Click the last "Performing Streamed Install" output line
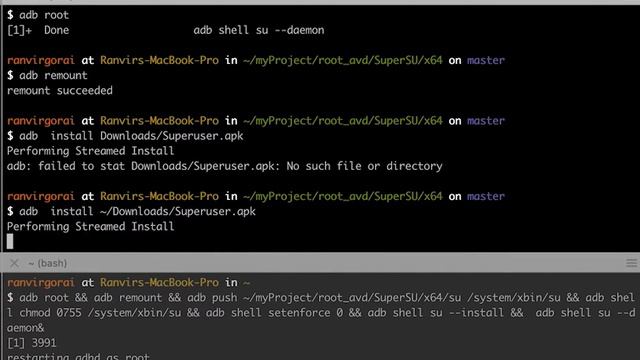 click(91, 227)
